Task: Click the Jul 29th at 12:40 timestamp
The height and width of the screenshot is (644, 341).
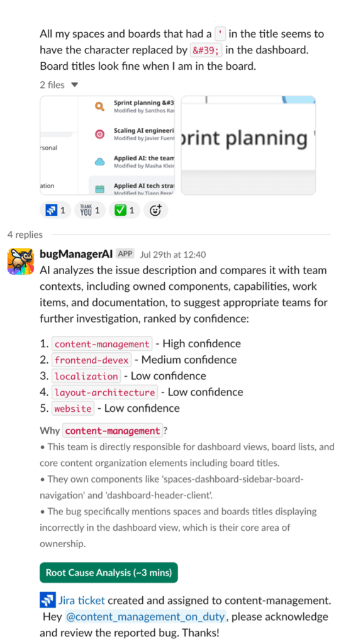Action: click(x=173, y=255)
